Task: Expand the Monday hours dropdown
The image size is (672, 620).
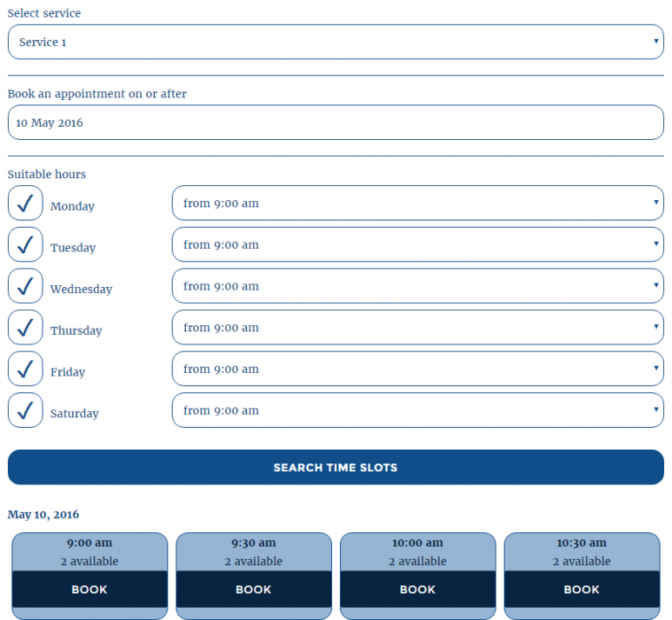Action: point(417,204)
